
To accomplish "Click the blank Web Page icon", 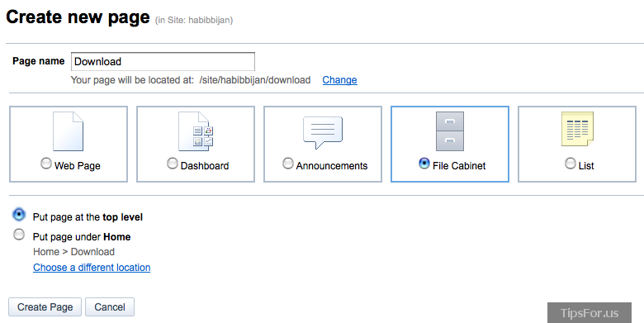I will 69,131.
